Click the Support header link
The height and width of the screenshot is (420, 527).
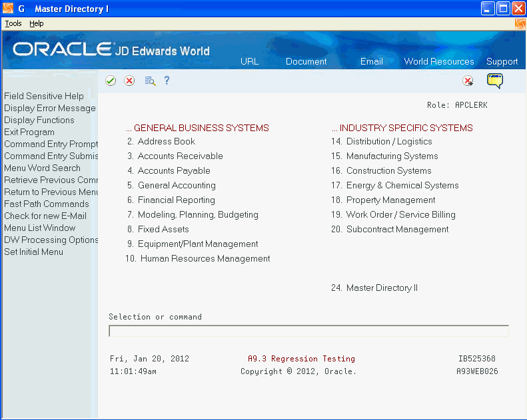(x=502, y=61)
